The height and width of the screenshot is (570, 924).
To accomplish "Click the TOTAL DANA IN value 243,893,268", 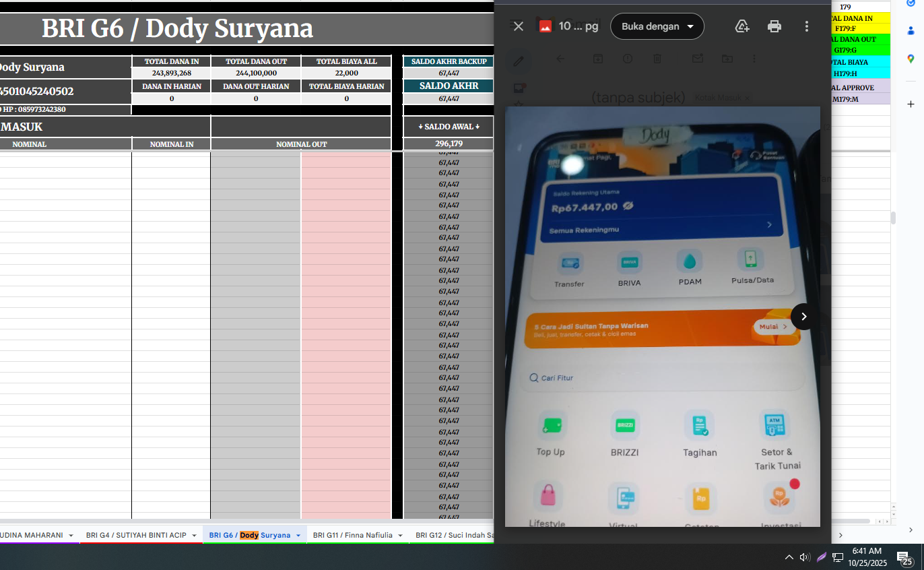I will pyautogui.click(x=172, y=73).
